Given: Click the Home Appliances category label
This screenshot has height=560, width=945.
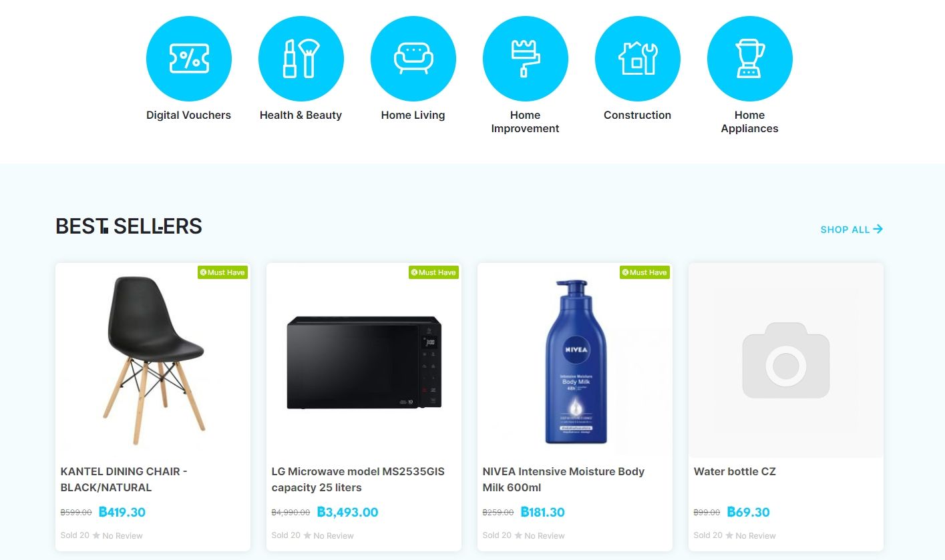Looking at the screenshot, I should pyautogui.click(x=750, y=121).
